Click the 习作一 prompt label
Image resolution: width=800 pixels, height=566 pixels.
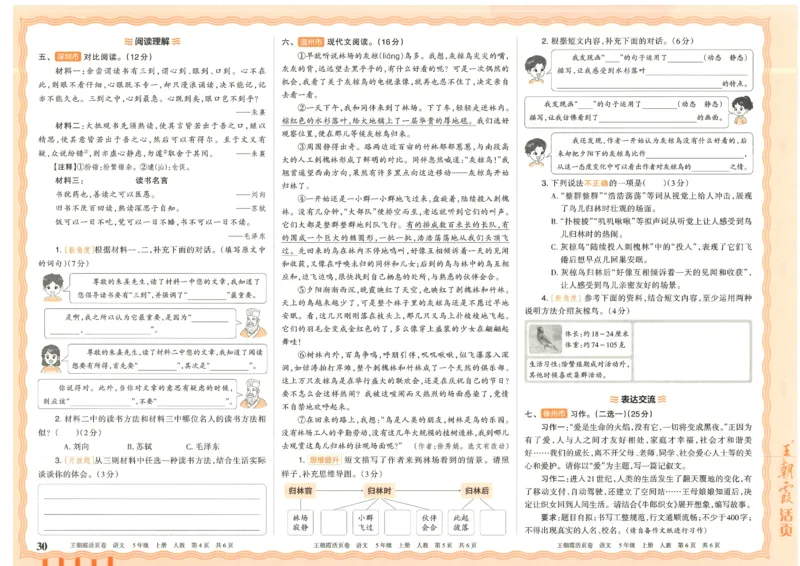[554, 427]
